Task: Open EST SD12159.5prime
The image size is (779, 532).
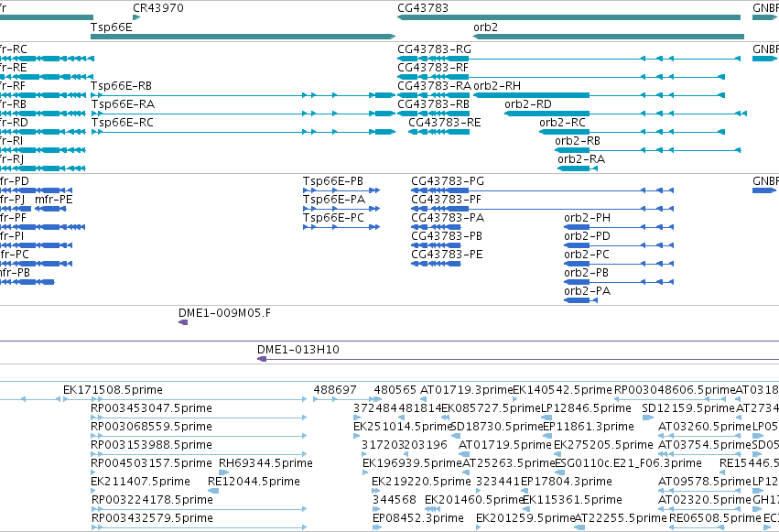Action: coord(688,408)
